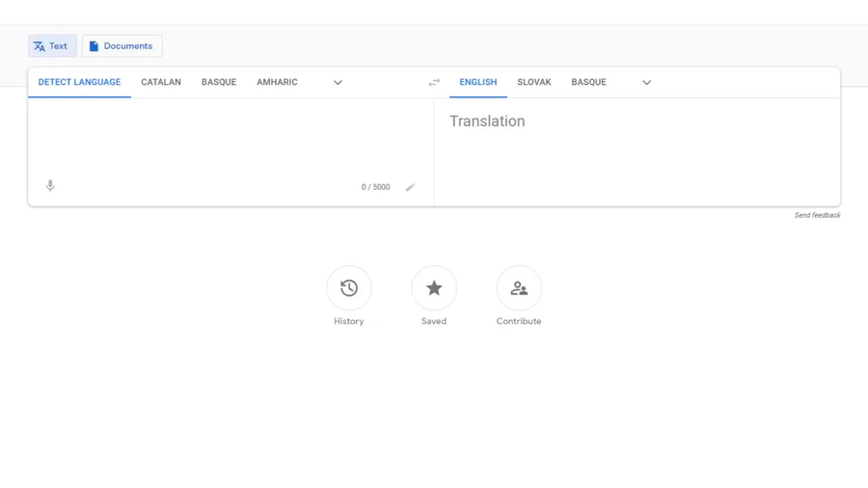
Task: Switch to Text translation mode
Action: 53,46
